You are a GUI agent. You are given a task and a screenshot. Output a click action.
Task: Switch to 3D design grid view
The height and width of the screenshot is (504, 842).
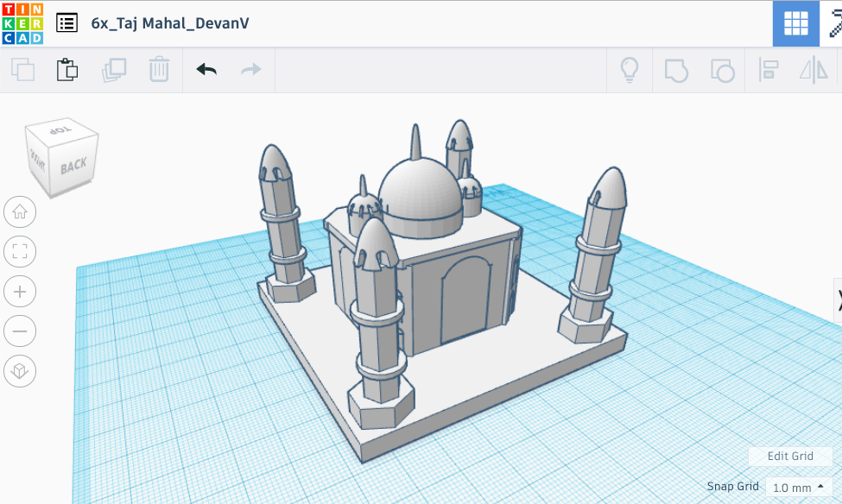pyautogui.click(x=795, y=23)
